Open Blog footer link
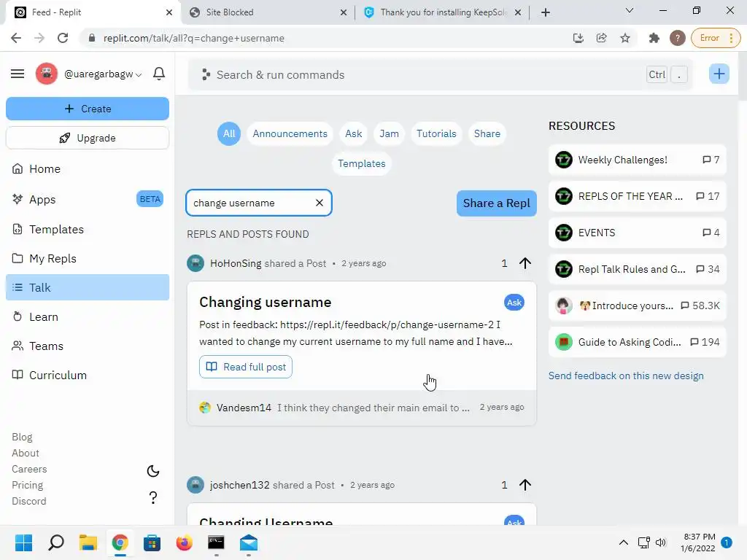Image resolution: width=747 pixels, height=560 pixels. click(22, 437)
